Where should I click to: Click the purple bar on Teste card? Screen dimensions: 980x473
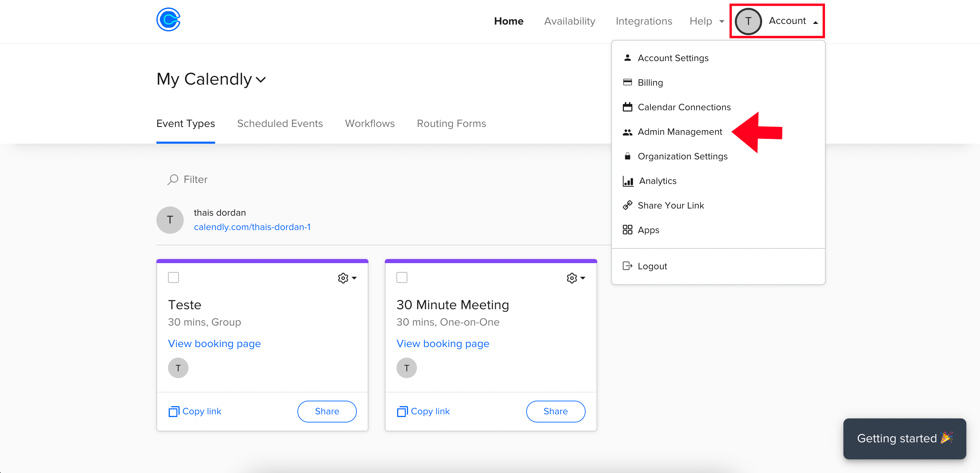(262, 261)
